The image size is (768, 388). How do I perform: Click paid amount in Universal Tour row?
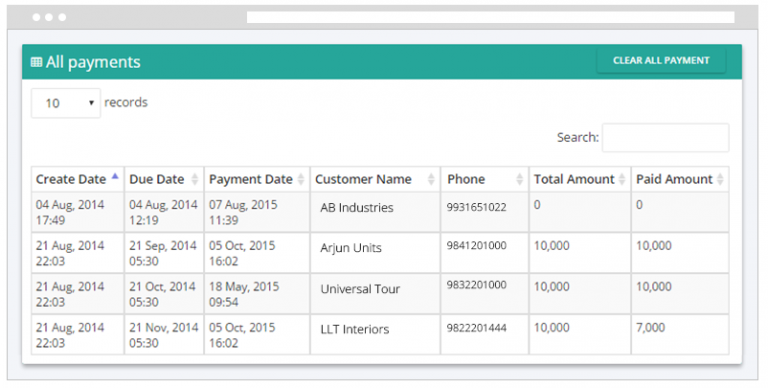653,287
